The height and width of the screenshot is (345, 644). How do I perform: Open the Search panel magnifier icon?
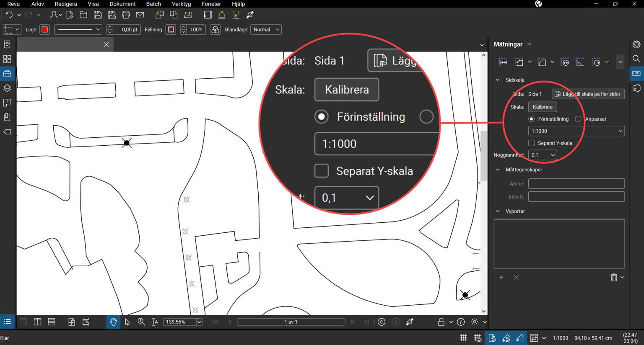point(636,59)
